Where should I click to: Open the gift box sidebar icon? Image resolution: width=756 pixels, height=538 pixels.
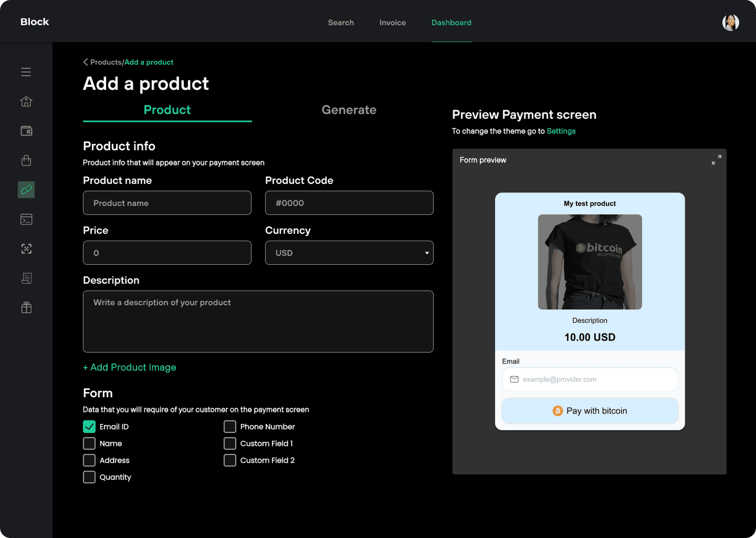[26, 307]
